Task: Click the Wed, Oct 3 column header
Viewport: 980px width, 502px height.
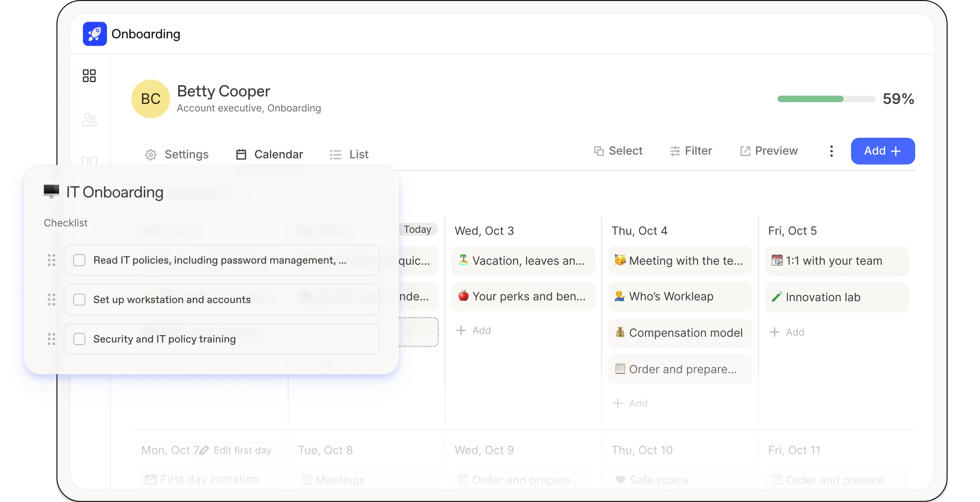Action: click(484, 231)
